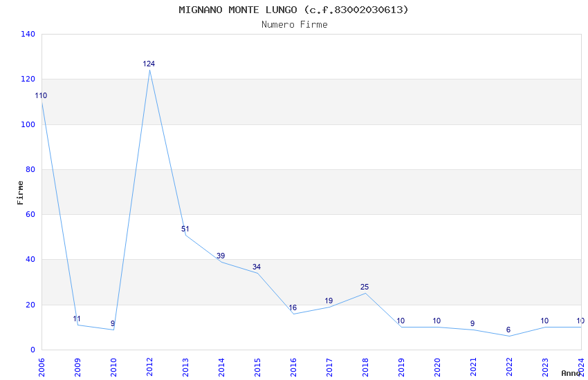Image resolution: width=588 pixels, height=380 pixels.
Task: Select the data label 39 for 2014
Action: click(x=221, y=256)
